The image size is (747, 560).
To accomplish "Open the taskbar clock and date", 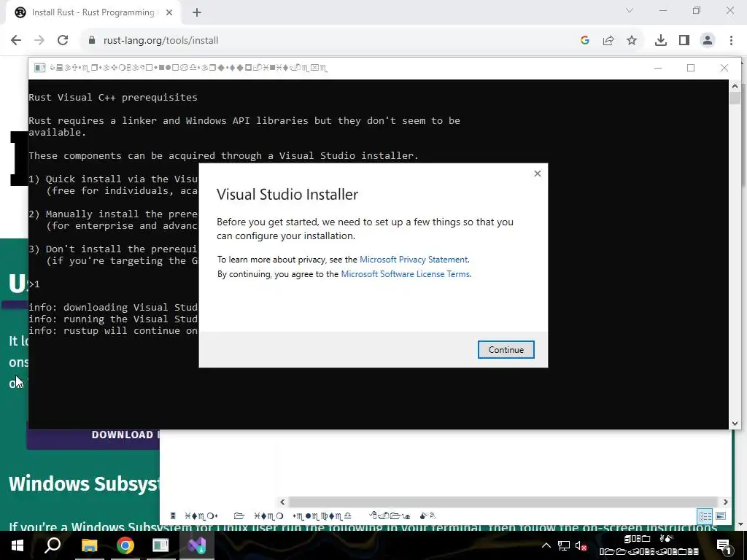I will [x=649, y=545].
